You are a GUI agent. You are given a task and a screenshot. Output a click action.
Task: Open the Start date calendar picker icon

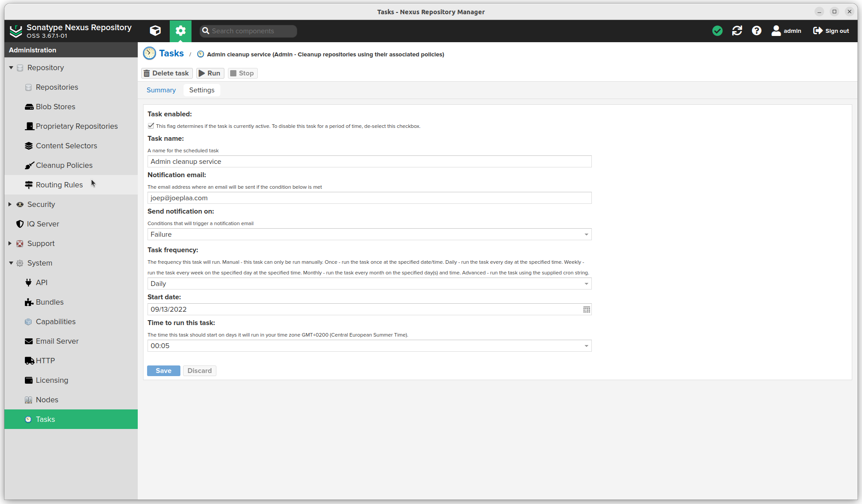[x=587, y=310]
